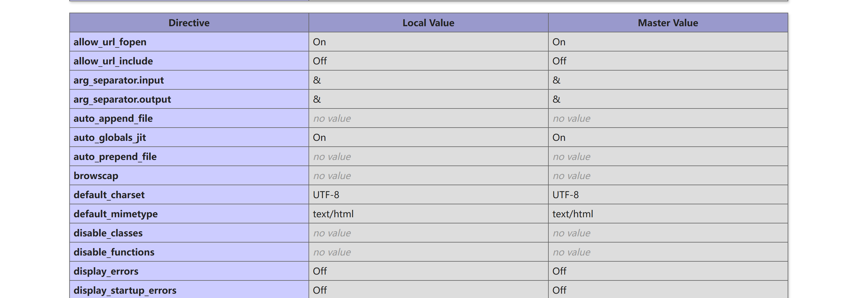Click the Directive column header
The height and width of the screenshot is (298, 868).
[189, 22]
